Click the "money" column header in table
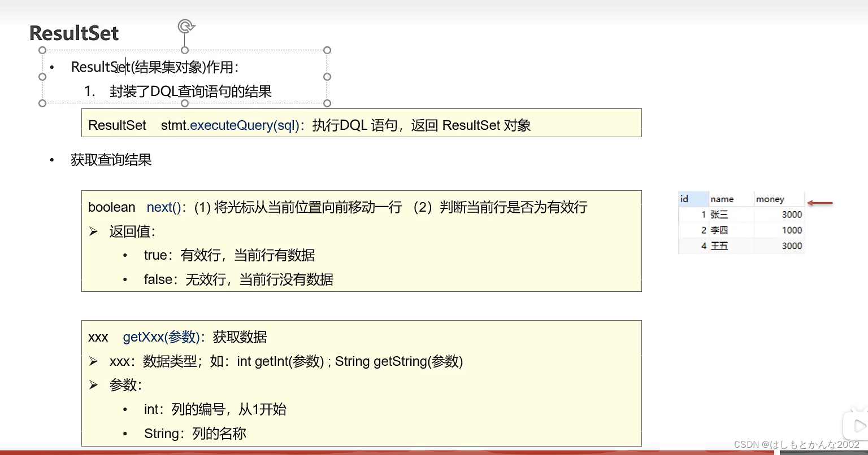Image resolution: width=868 pixels, height=455 pixels. pyautogui.click(x=778, y=199)
